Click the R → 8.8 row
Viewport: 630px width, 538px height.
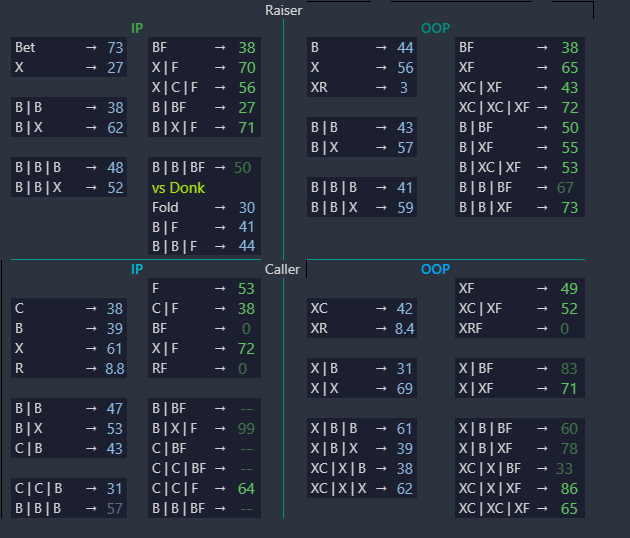pos(69,368)
